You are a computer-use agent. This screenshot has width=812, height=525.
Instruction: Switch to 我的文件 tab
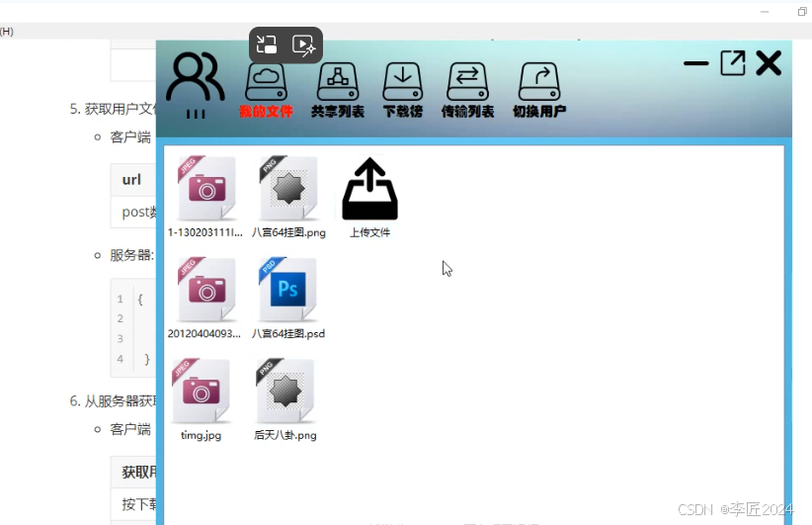[266, 90]
